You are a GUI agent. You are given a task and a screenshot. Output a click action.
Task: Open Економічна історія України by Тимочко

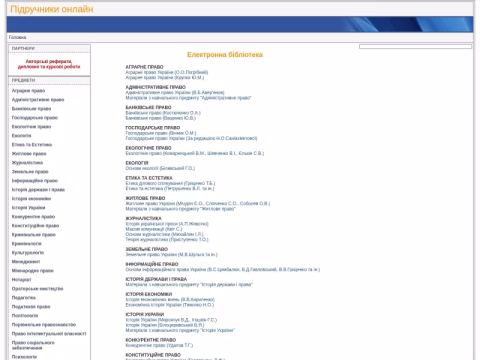coord(170,305)
